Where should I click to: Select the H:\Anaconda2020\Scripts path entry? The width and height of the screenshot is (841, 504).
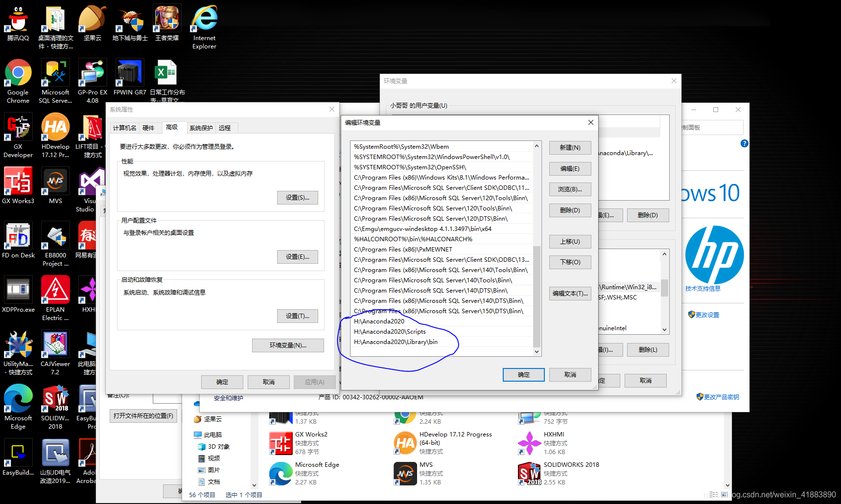(x=442, y=332)
